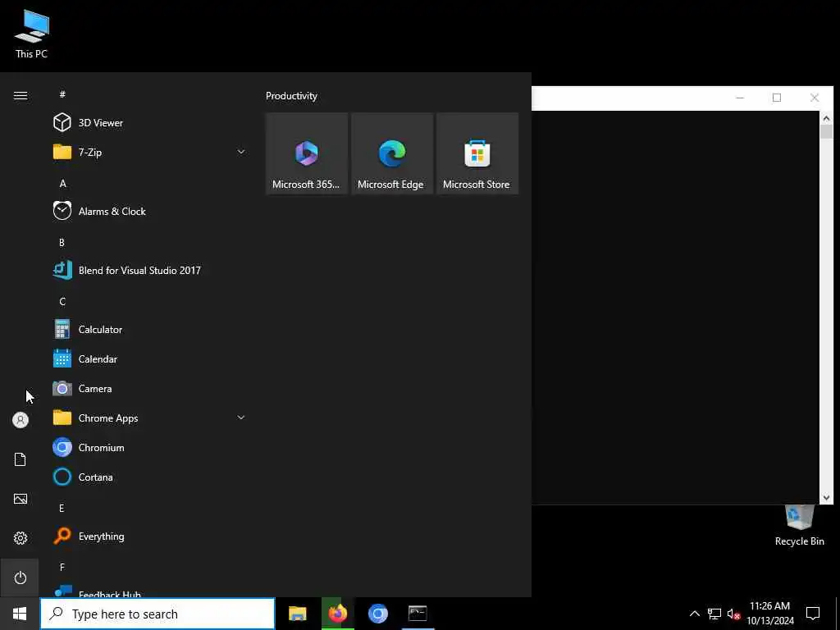The image size is (840, 630).
Task: Maximize the background window
Action: pos(777,98)
